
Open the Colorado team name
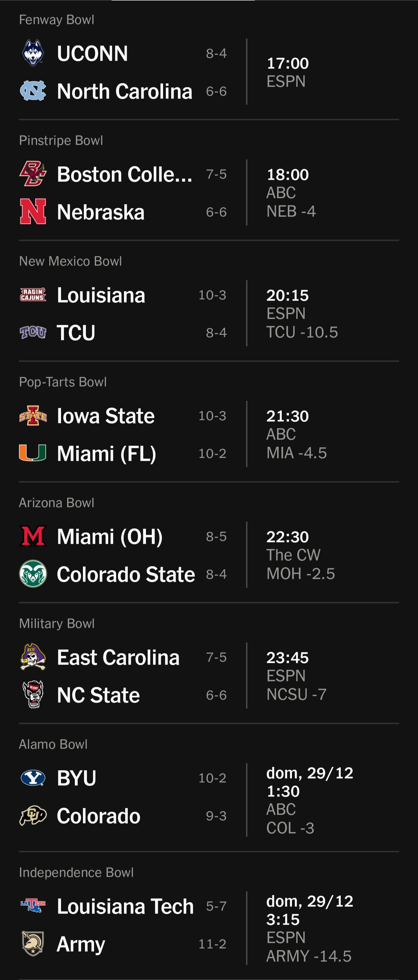pyautogui.click(x=98, y=816)
